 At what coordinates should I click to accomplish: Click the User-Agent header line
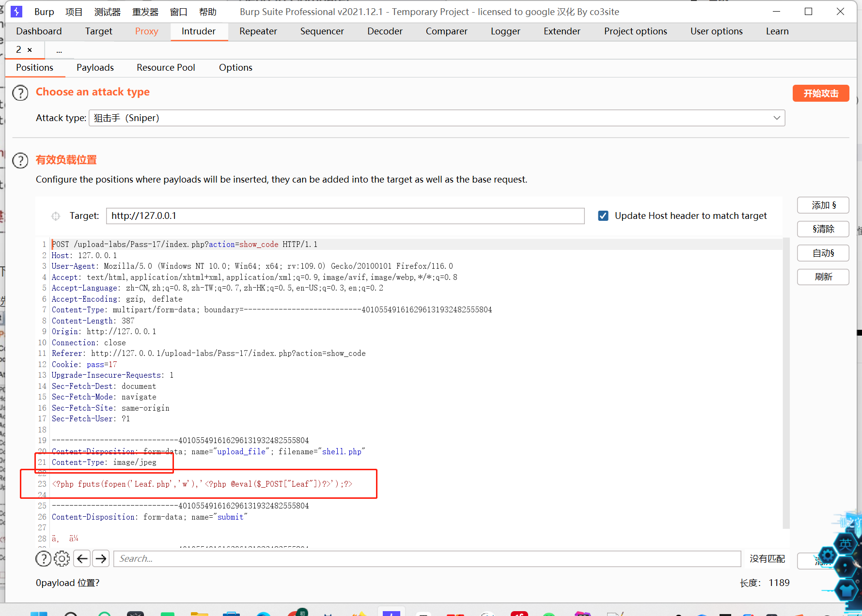coord(252,266)
